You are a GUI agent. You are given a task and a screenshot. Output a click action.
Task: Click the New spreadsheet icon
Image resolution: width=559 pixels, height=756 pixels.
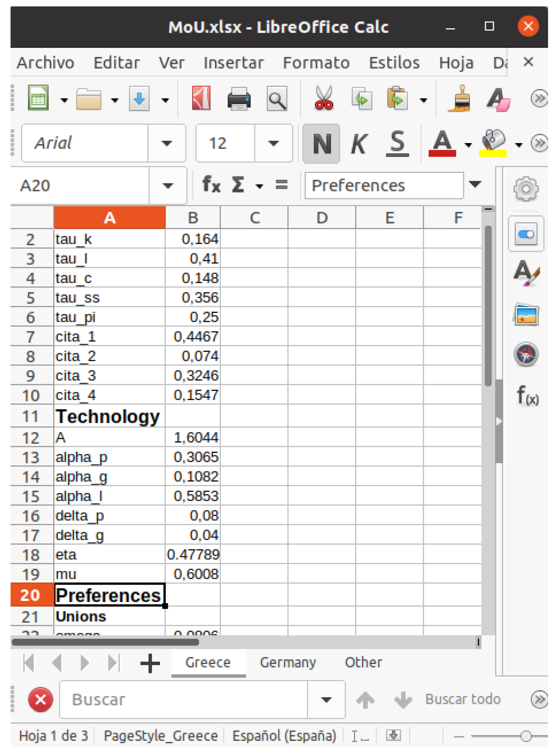click(x=38, y=99)
